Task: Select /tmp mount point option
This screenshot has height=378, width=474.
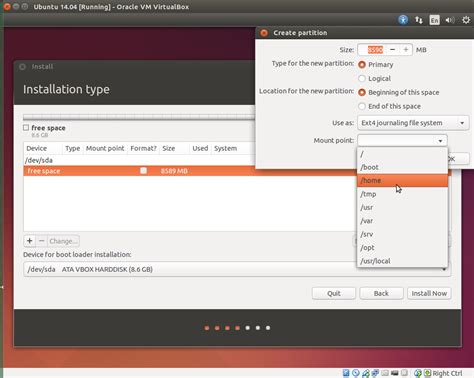Action: [x=402, y=194]
